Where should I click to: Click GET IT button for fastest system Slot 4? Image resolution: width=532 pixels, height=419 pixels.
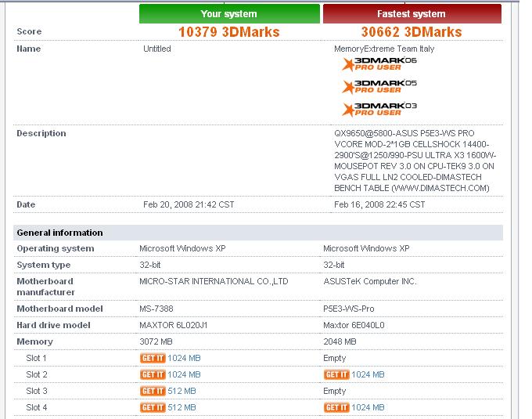coord(336,407)
